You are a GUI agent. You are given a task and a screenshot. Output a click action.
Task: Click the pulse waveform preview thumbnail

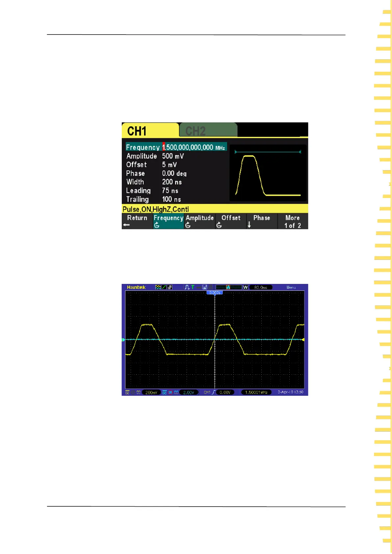pos(268,173)
